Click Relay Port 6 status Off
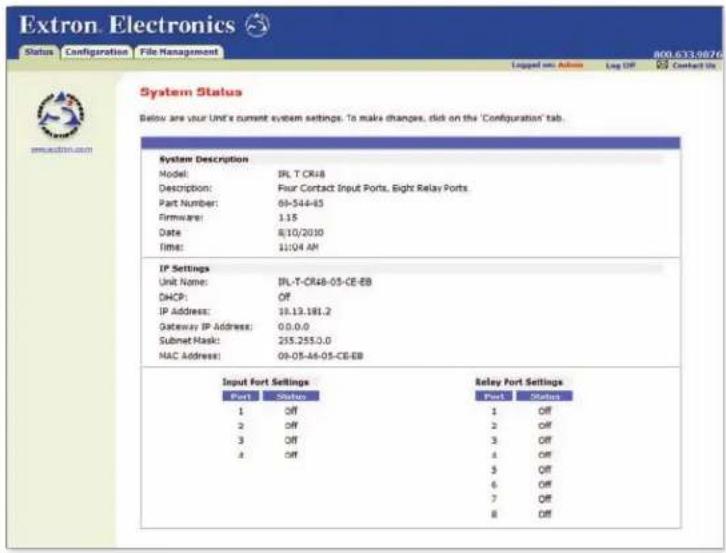The width and height of the screenshot is (726, 553). (545, 485)
